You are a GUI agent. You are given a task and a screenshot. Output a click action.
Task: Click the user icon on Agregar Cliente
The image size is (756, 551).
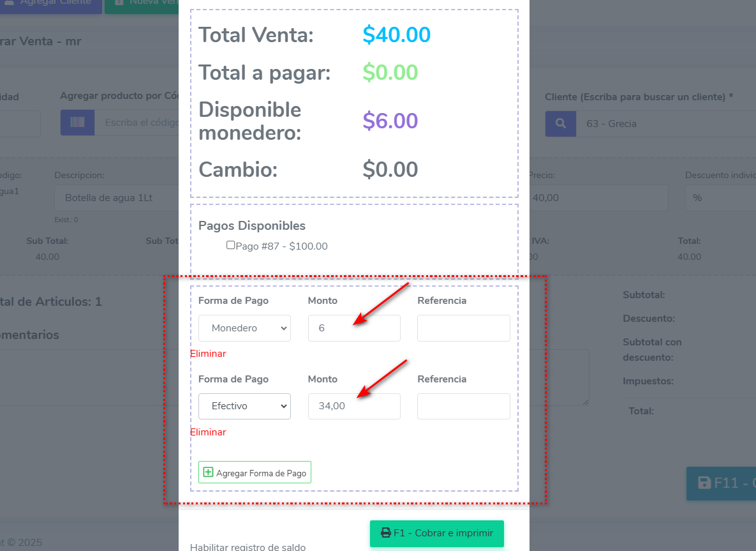pos(9,2)
